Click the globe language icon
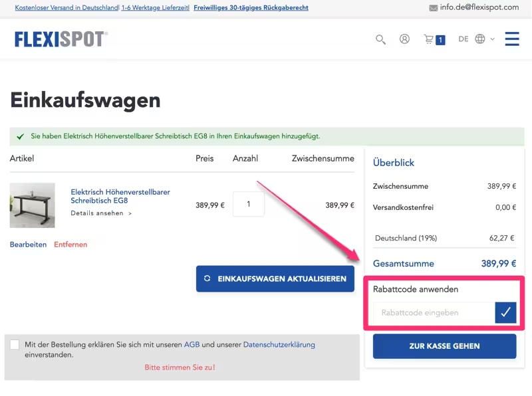Screen dimensions: 532x396 [x=480, y=39]
